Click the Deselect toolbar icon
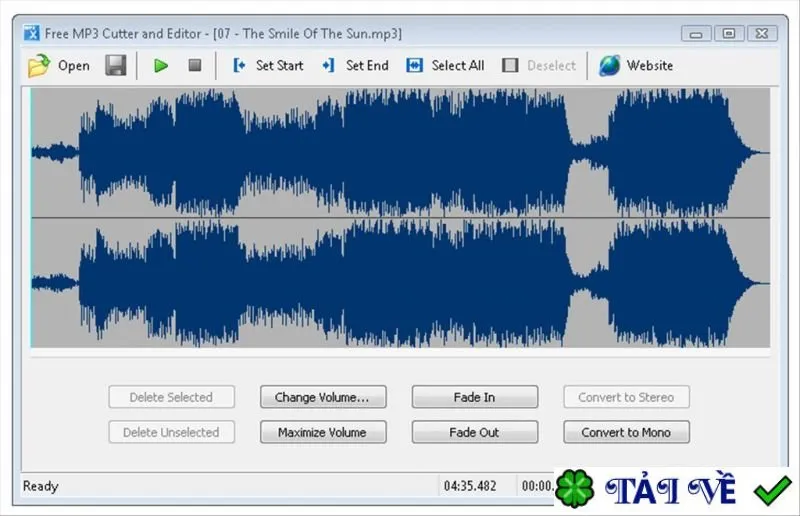 (x=510, y=65)
